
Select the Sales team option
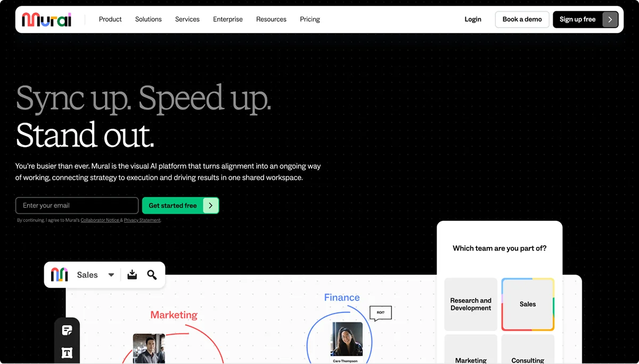tap(528, 304)
